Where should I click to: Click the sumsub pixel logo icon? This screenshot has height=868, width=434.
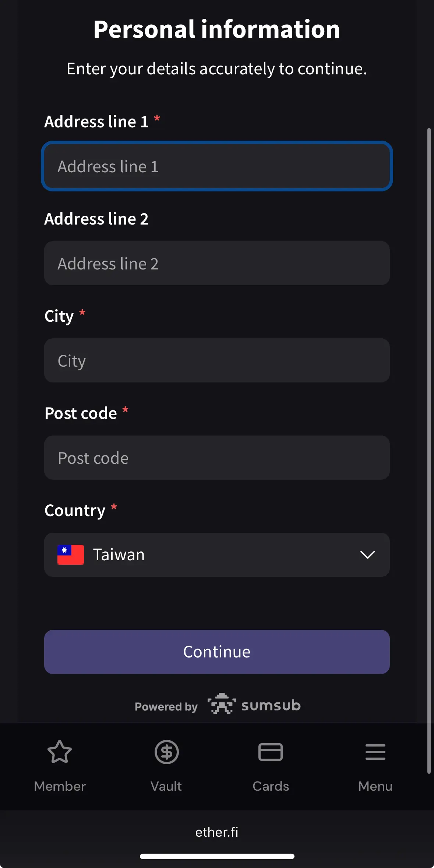[222, 703]
